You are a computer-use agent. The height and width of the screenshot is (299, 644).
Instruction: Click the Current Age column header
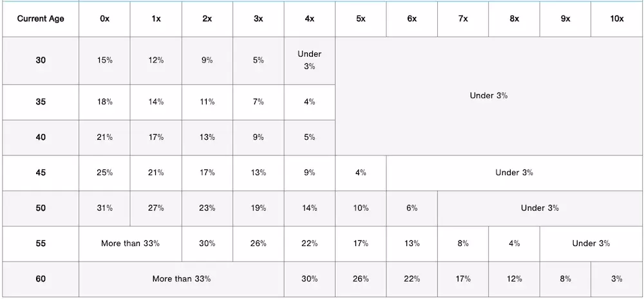41,19
